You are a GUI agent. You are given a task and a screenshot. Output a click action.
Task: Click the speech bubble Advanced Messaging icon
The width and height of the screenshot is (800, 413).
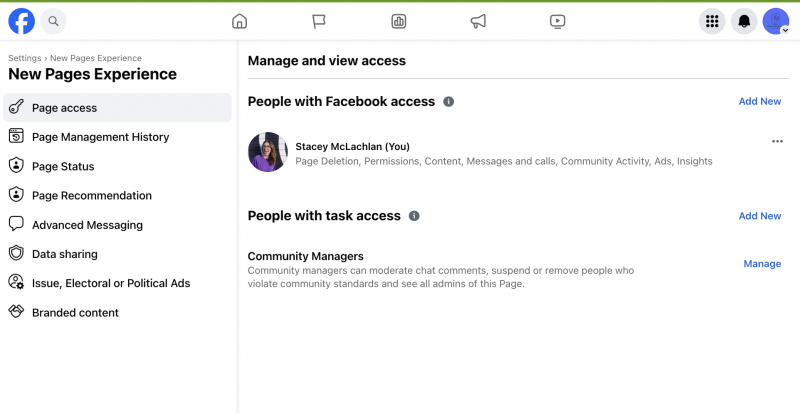pyautogui.click(x=16, y=224)
